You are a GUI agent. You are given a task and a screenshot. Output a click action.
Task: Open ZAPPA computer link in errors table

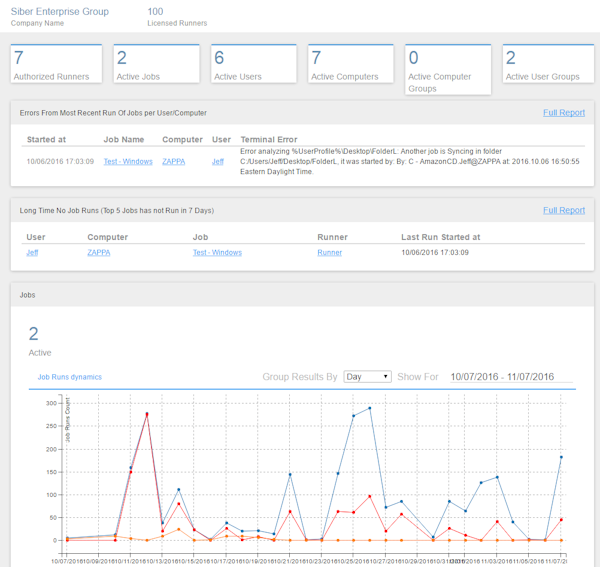tap(173, 161)
